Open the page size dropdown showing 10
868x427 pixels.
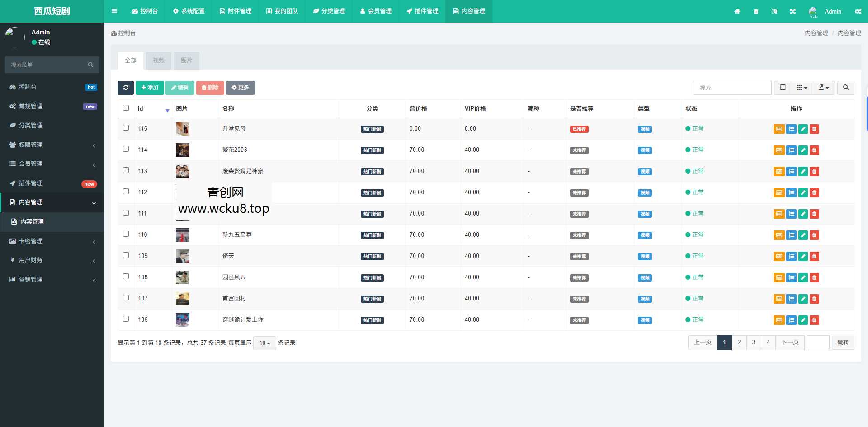(264, 343)
